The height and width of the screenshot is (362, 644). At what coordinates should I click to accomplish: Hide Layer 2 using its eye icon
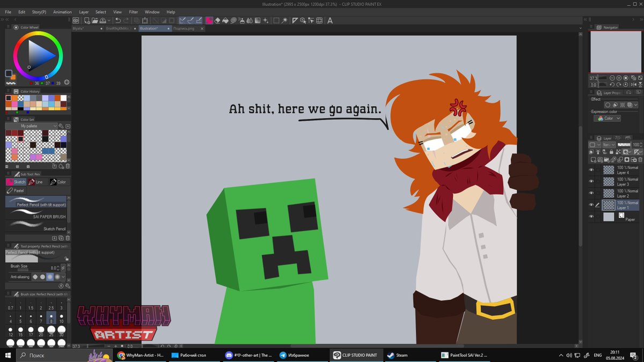[592, 194]
